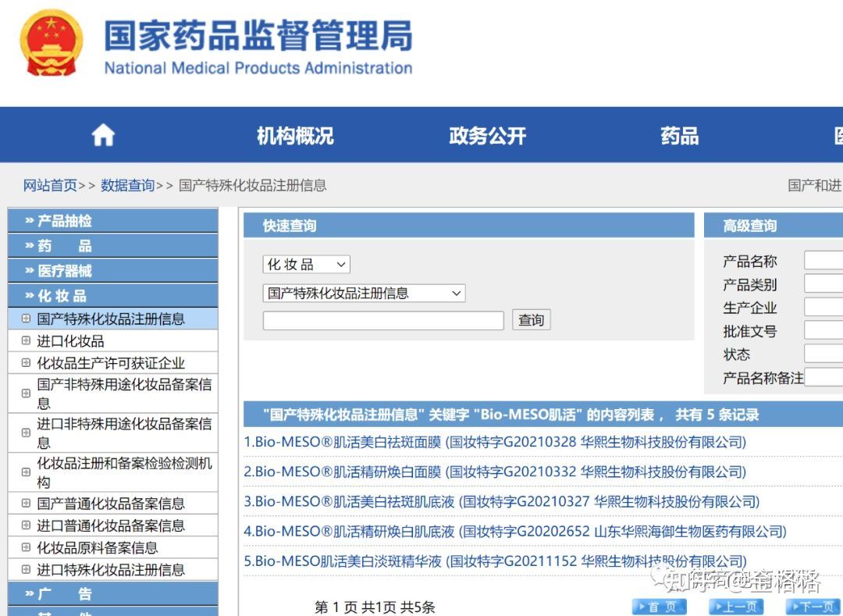Expand icon beside 进口化妆品 in sidebar
Viewport: 843px width, 616px height.
pyautogui.click(x=26, y=340)
